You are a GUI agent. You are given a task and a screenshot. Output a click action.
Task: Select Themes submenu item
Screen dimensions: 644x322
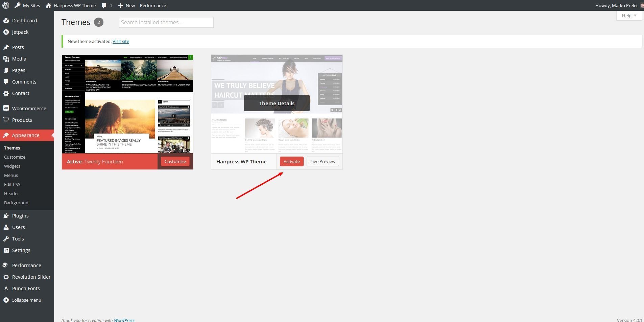(x=12, y=148)
